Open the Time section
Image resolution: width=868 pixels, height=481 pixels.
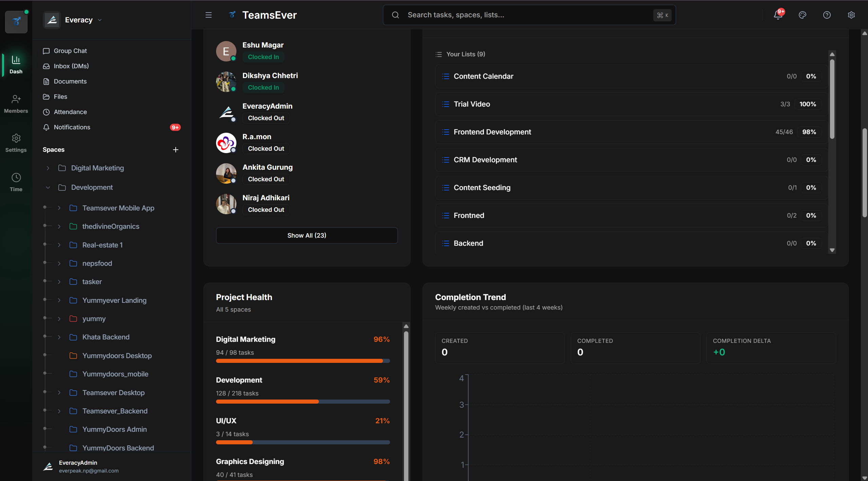pos(16,182)
